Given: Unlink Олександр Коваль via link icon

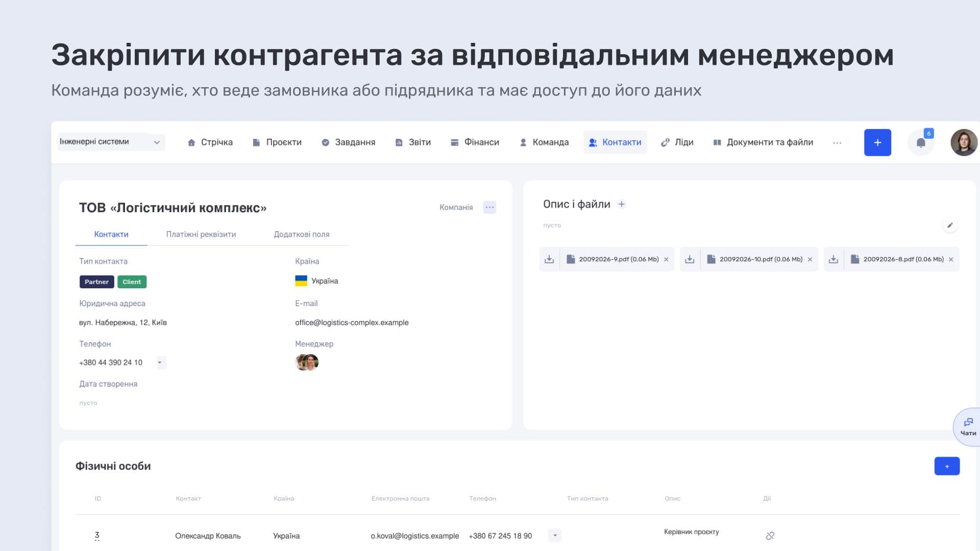Looking at the screenshot, I should 770,535.
